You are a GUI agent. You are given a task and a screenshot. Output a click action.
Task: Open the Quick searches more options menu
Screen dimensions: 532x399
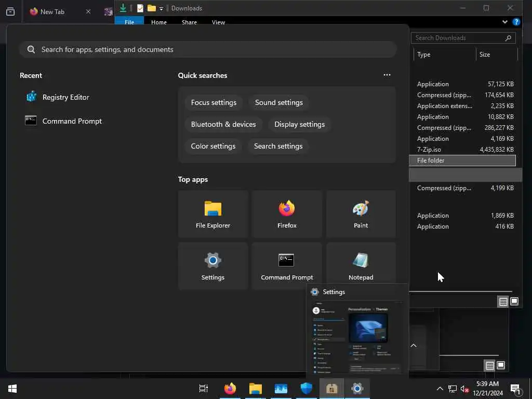pyautogui.click(x=387, y=75)
